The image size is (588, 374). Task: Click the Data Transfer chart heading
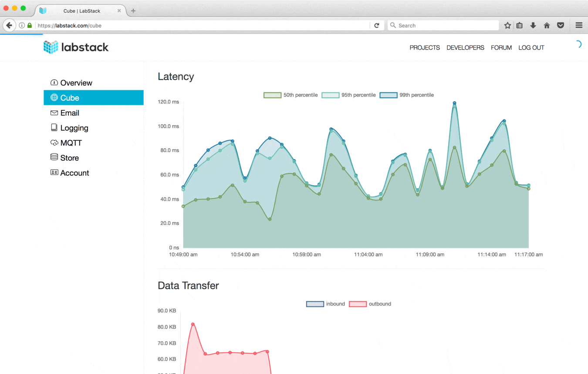pos(188,286)
